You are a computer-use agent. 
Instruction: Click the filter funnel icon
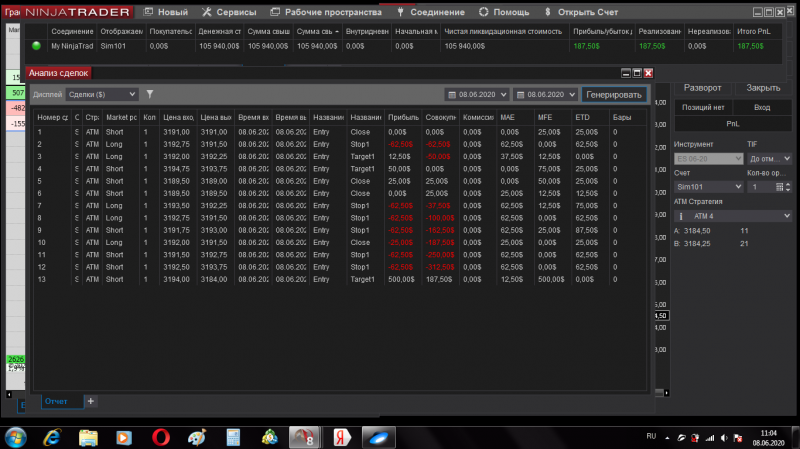coord(149,94)
